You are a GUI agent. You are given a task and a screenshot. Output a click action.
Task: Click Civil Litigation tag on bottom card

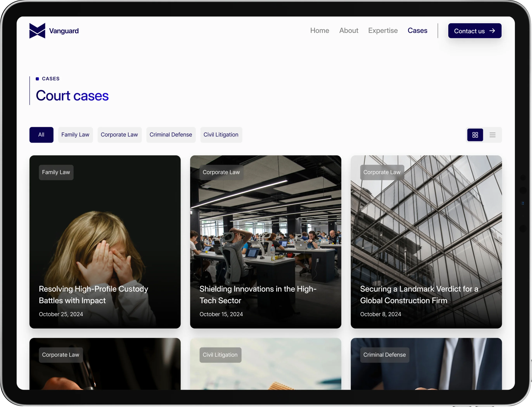220,355
